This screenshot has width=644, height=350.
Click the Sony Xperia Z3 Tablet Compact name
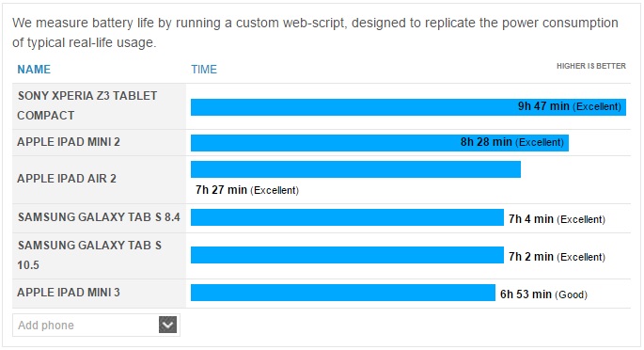point(87,105)
